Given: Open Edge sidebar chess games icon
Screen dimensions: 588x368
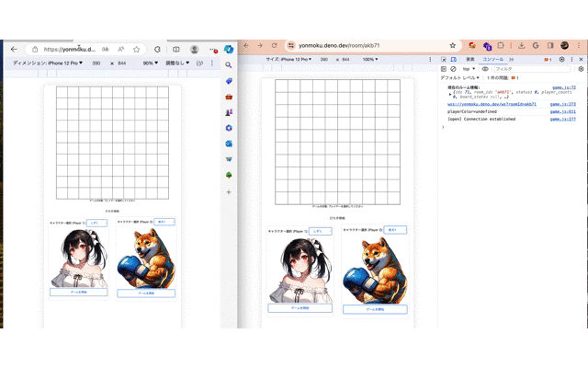Looking at the screenshot, I should coord(229,112).
